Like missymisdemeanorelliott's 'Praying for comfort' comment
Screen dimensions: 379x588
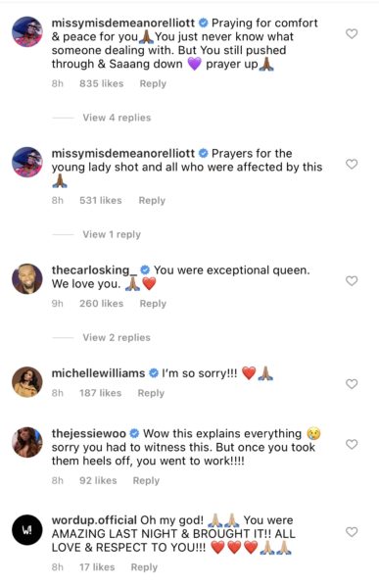(352, 33)
